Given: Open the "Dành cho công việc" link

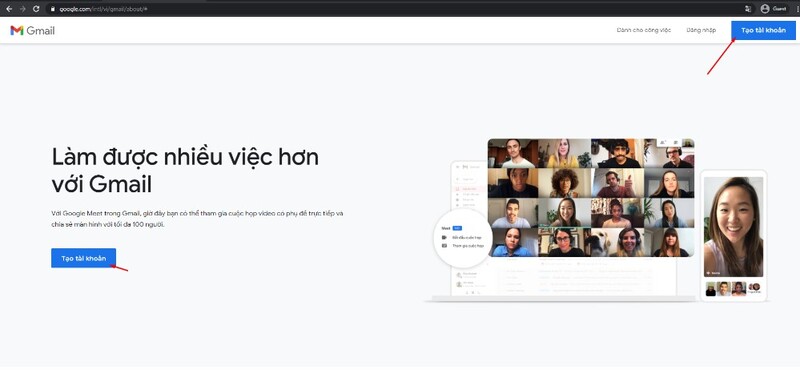Looking at the screenshot, I should pyautogui.click(x=643, y=30).
